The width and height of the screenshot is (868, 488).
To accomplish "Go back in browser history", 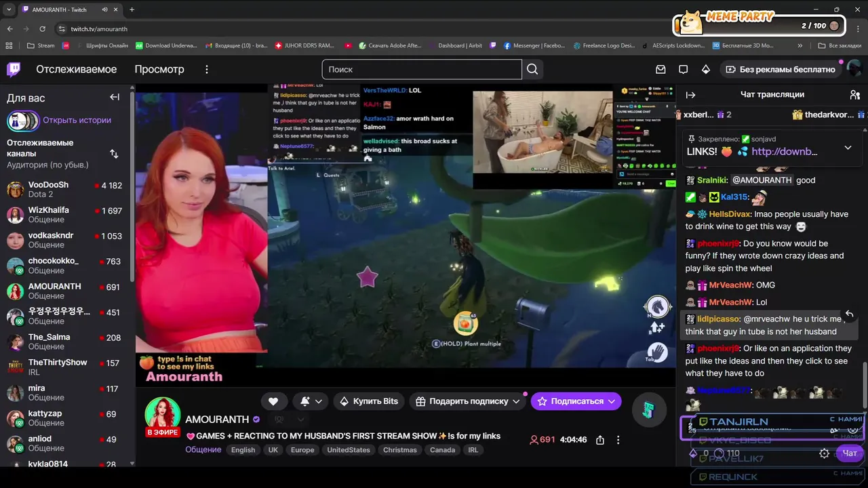I will pyautogui.click(x=9, y=29).
